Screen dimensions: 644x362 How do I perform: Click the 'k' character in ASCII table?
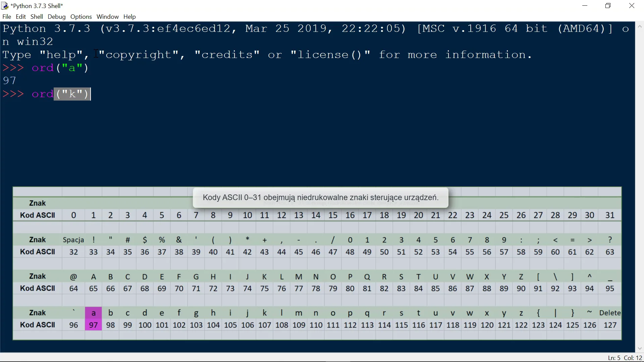click(x=265, y=313)
